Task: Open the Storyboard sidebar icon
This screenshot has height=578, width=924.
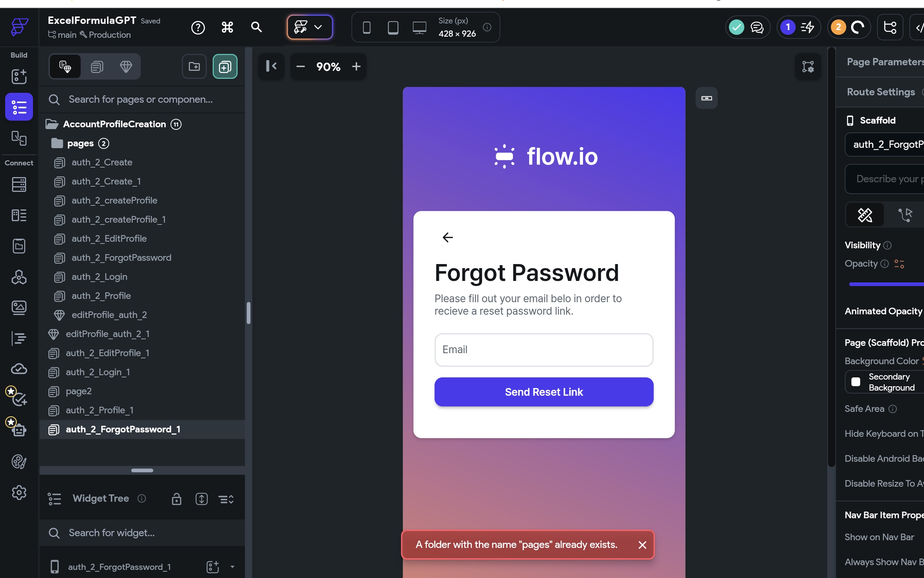Action: pyautogui.click(x=19, y=138)
